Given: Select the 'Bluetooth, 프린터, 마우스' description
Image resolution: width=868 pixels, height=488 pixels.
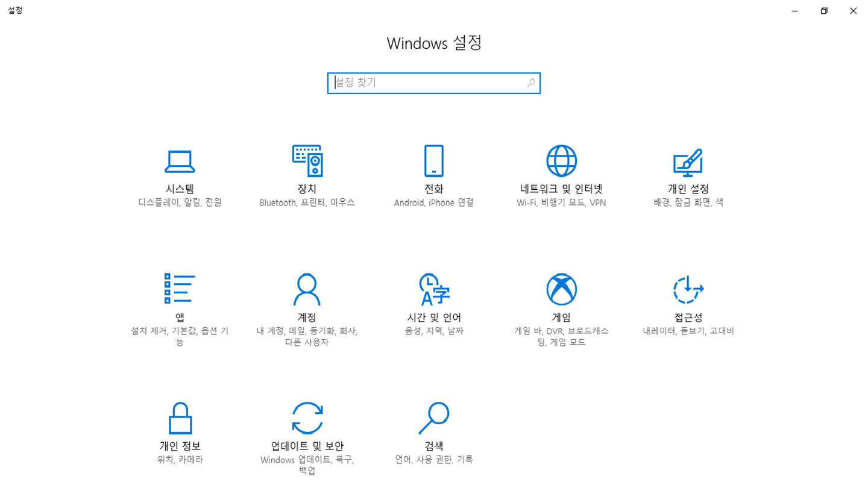Looking at the screenshot, I should [x=307, y=202].
